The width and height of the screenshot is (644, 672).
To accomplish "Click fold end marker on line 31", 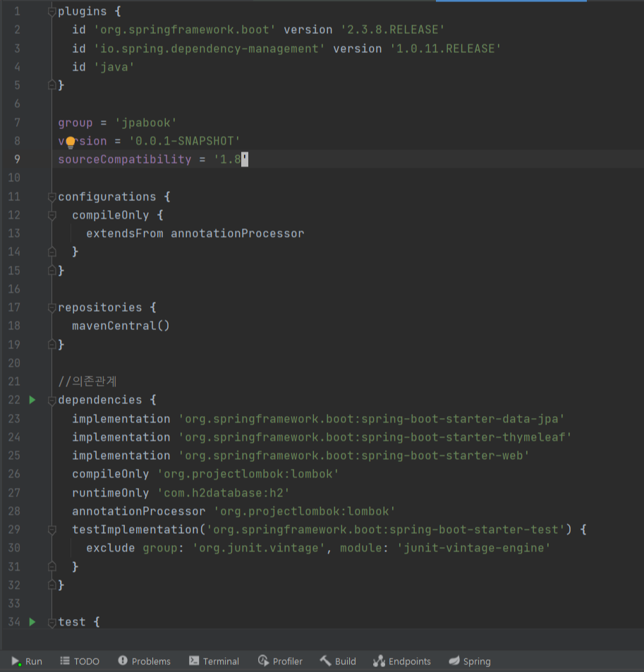I will click(52, 567).
